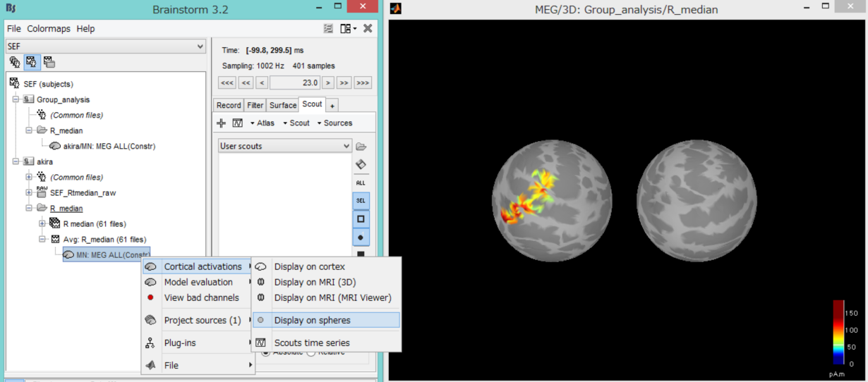Choose Display on MRI (3D)
868x382 pixels.
click(x=315, y=282)
